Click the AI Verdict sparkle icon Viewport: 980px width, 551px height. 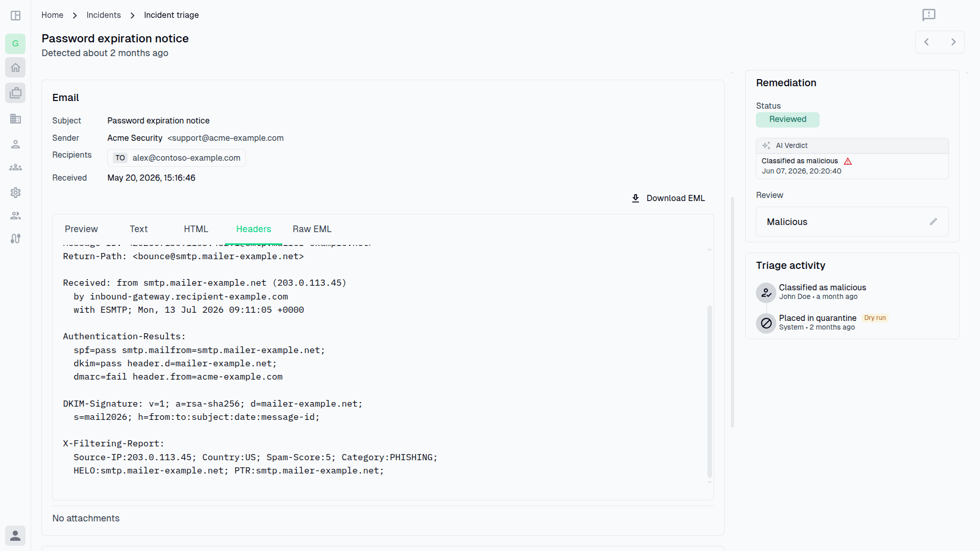(x=766, y=145)
